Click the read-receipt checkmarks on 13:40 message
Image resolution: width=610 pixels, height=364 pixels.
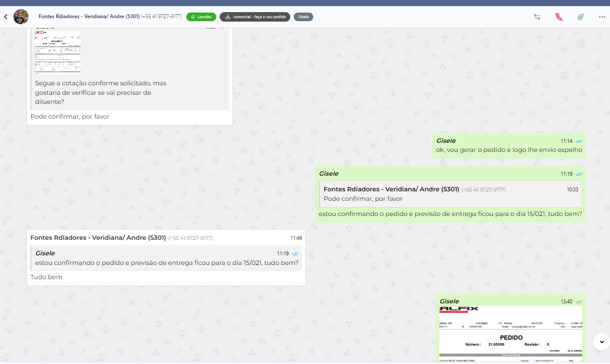point(579,302)
